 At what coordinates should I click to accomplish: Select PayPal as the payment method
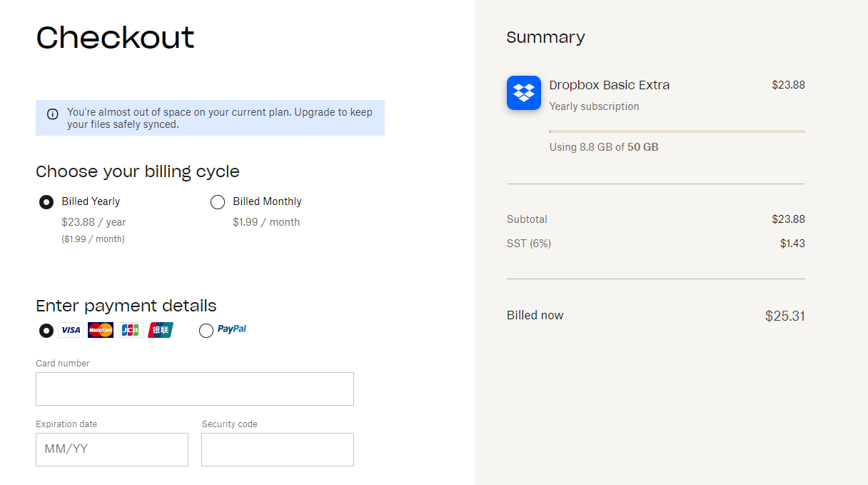(x=206, y=330)
